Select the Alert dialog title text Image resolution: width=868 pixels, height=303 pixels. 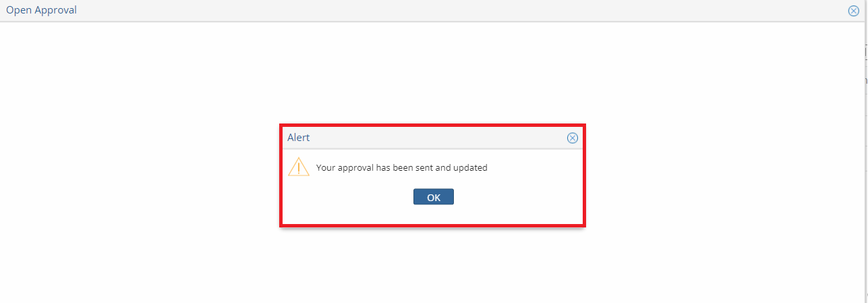click(299, 138)
